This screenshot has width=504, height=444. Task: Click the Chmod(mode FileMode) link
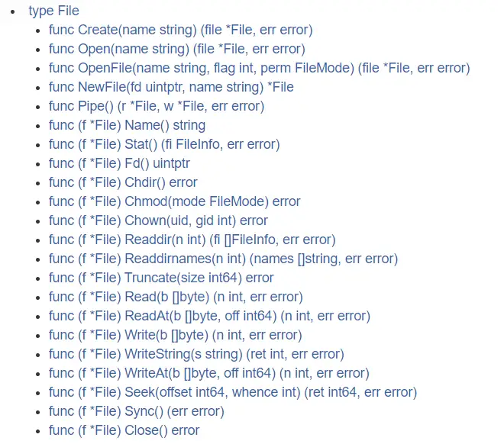[x=174, y=201]
